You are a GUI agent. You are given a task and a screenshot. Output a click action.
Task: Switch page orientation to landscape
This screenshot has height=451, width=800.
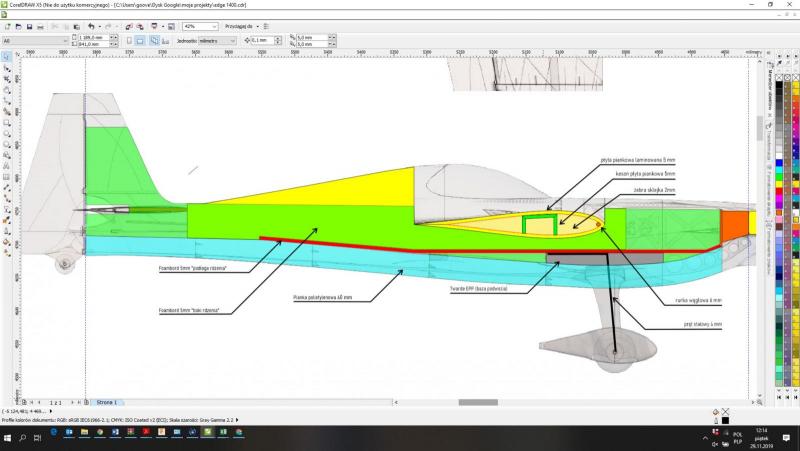pyautogui.click(x=140, y=41)
